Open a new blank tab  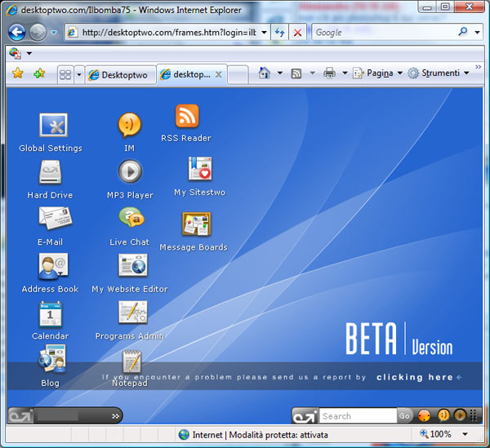pyautogui.click(x=238, y=75)
